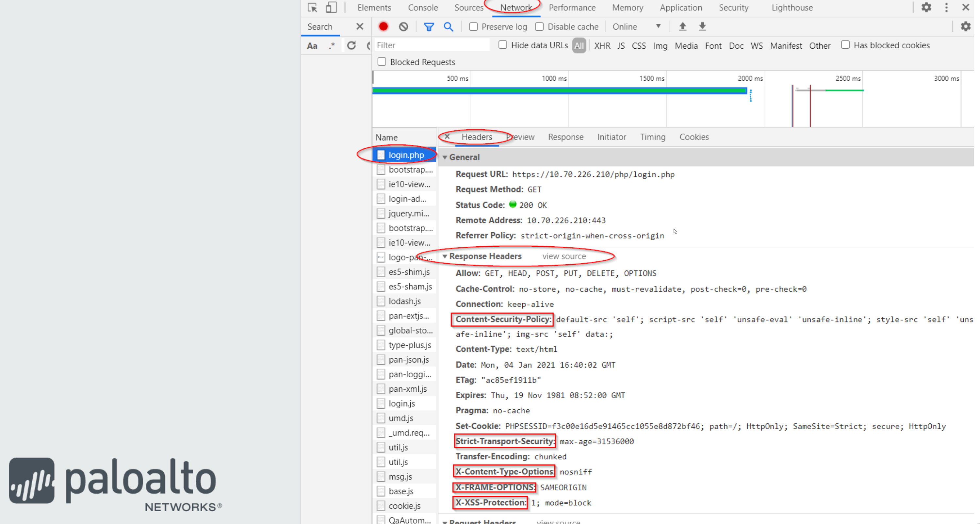Check the Disable cache checkbox
The image size is (980, 524).
[539, 27]
